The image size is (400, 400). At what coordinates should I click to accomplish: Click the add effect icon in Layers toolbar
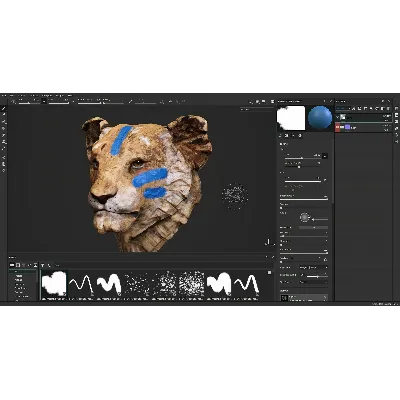tap(354, 109)
